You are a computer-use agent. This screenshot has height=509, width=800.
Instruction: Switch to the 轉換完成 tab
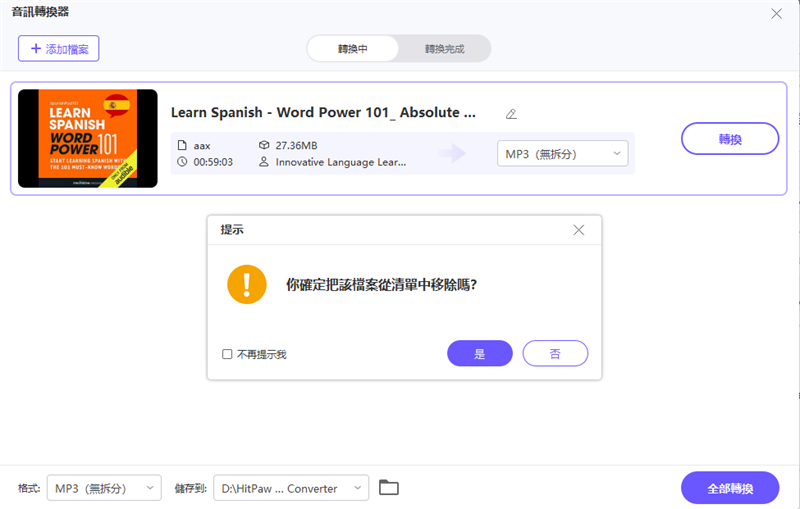[444, 49]
